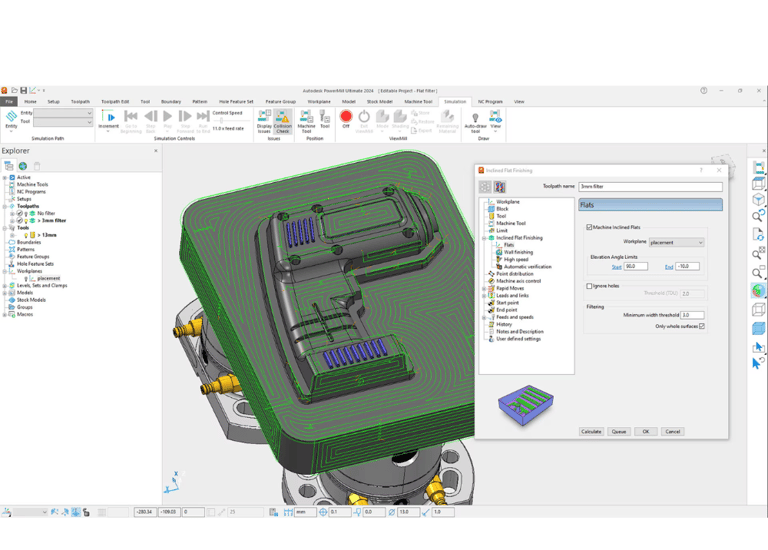Click the Minimum width threshold field
Viewport: 768px width, 550px height.
tap(692, 315)
